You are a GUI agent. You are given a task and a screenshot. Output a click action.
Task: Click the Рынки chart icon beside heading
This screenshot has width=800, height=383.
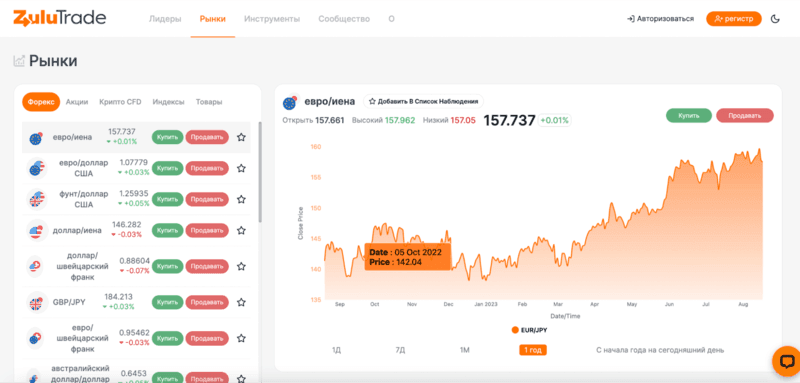19,61
